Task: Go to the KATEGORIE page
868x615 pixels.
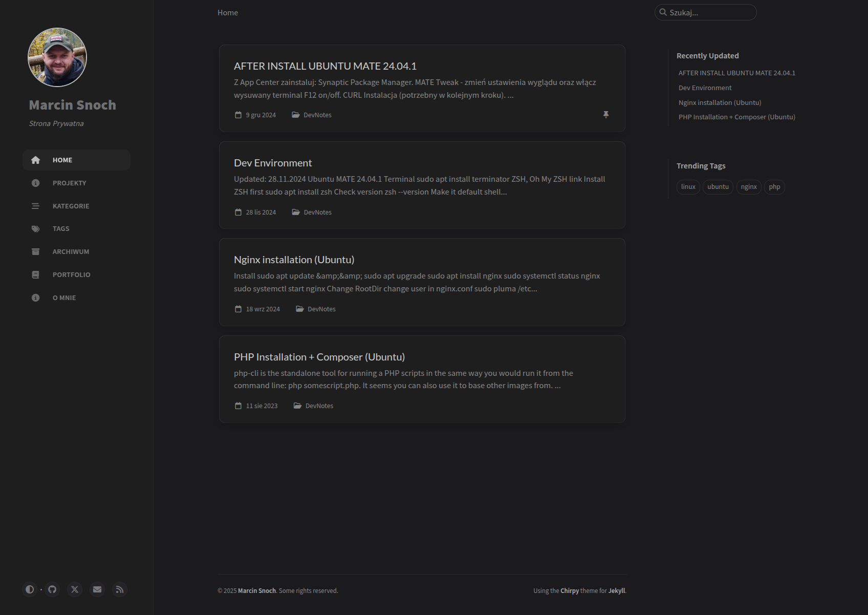Action: [71, 206]
